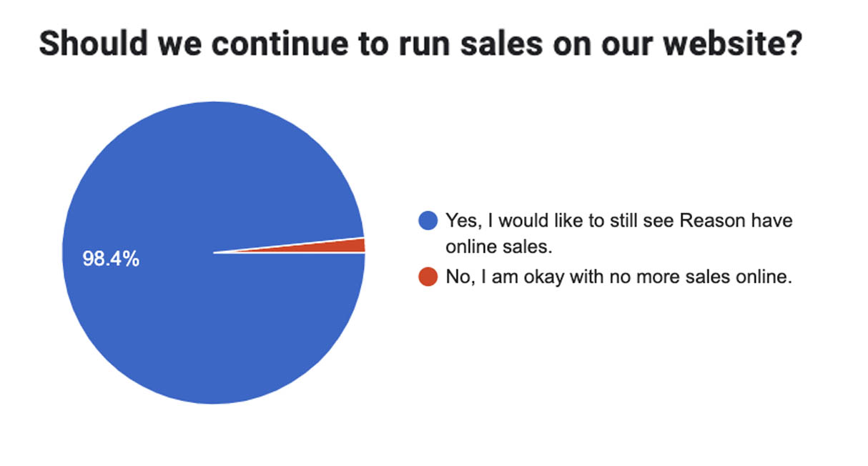This screenshot has width=868, height=466.
Task: Click the 98.4% data label
Action: pyautogui.click(x=111, y=259)
